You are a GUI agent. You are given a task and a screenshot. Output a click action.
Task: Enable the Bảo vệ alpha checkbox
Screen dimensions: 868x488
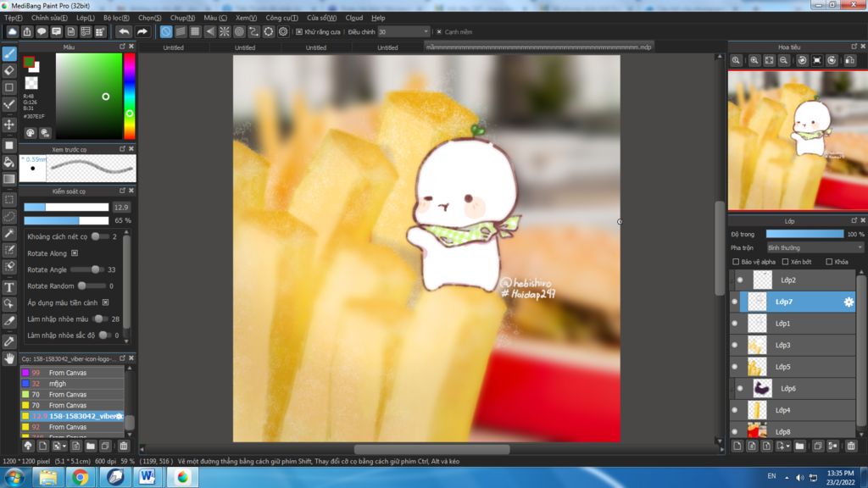pos(736,262)
